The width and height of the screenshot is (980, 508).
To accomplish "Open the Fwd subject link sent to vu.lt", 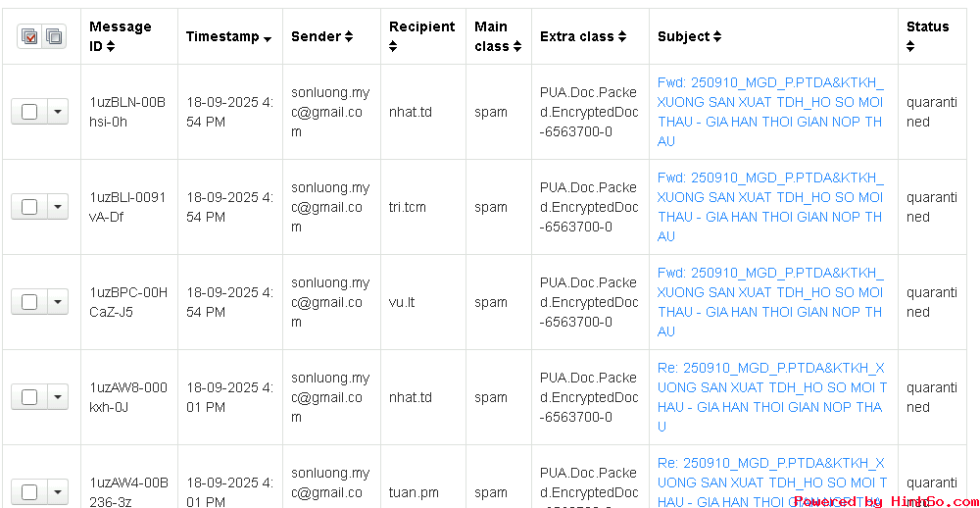I will click(x=770, y=302).
